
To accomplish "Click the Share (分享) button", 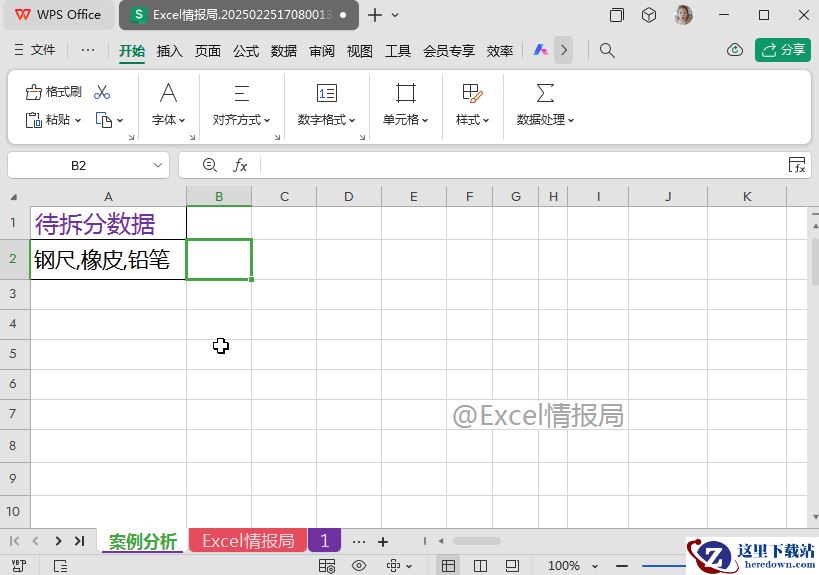I will (x=782, y=50).
